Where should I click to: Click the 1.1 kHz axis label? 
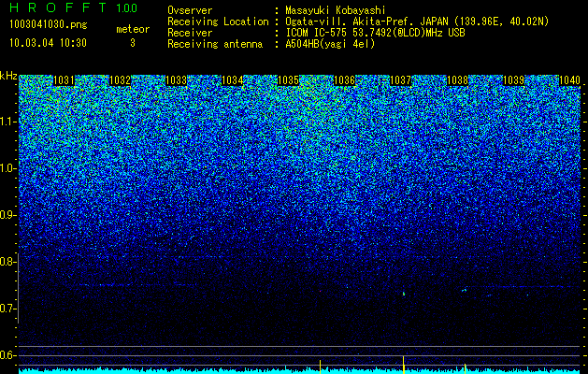(7, 122)
